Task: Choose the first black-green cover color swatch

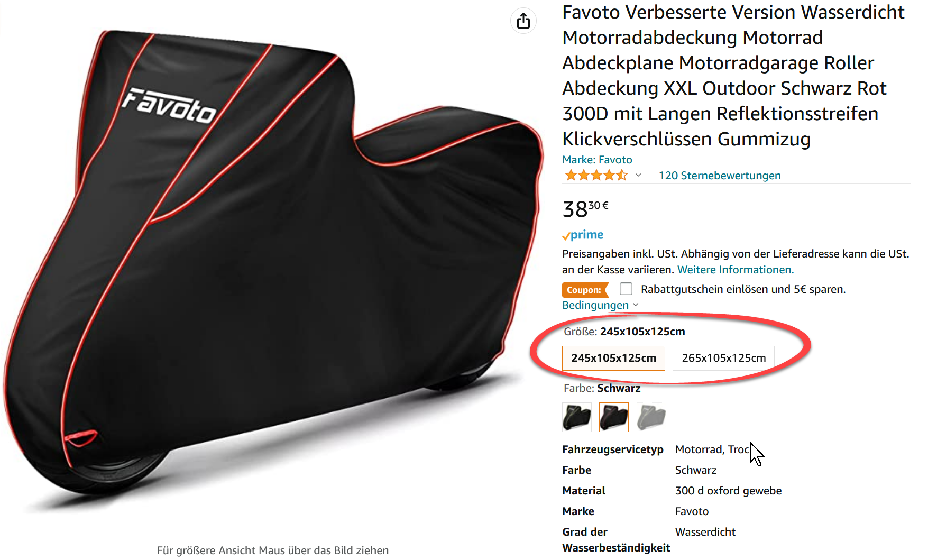Action: click(x=577, y=417)
